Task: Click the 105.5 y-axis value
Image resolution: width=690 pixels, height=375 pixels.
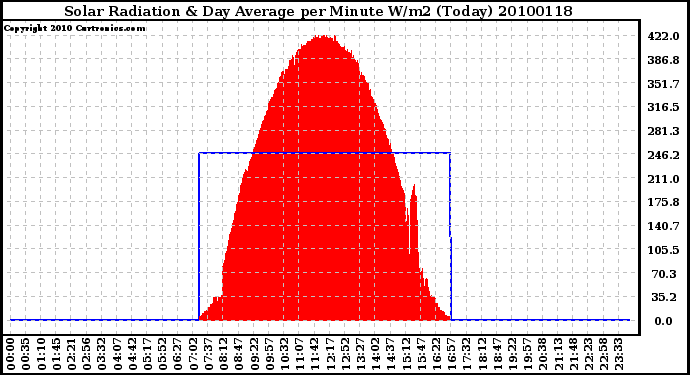Action: (x=663, y=250)
